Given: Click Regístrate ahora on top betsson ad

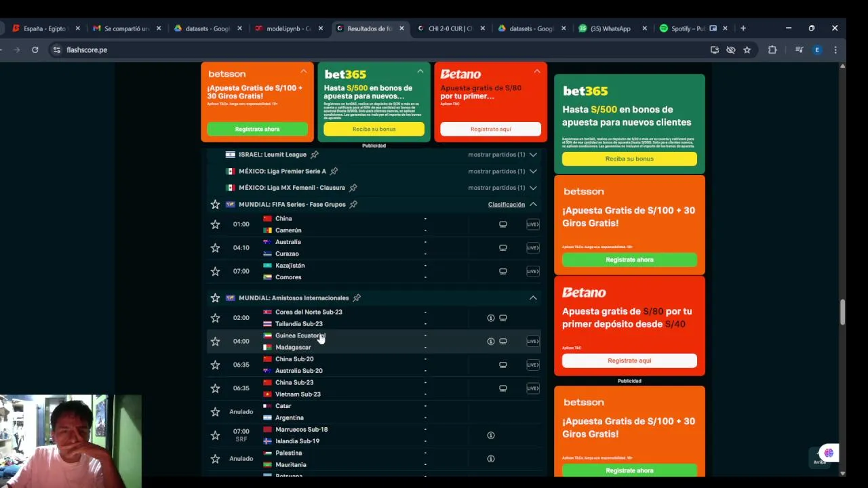Looking at the screenshot, I should (x=257, y=129).
